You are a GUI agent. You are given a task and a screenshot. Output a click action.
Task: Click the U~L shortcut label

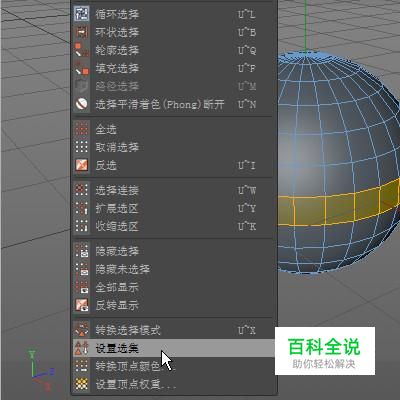click(247, 14)
